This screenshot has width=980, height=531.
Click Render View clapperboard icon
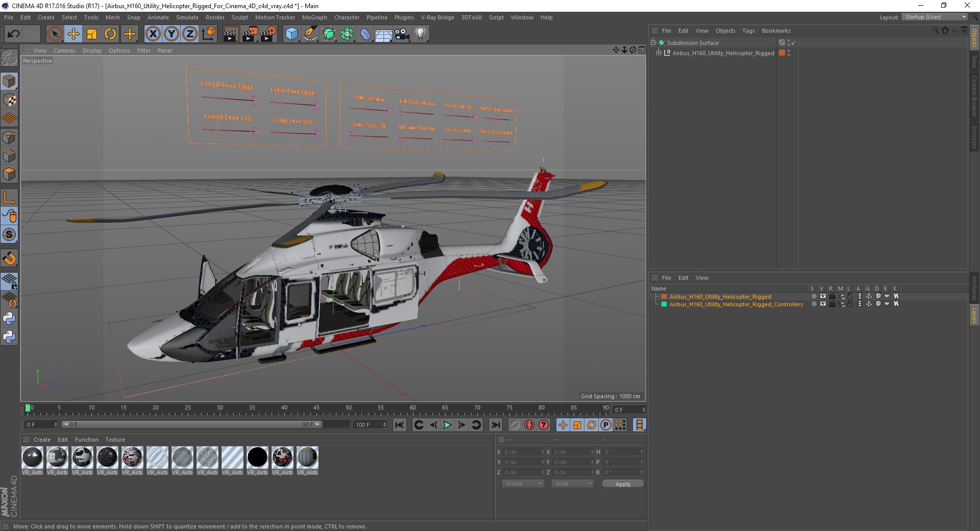click(231, 34)
